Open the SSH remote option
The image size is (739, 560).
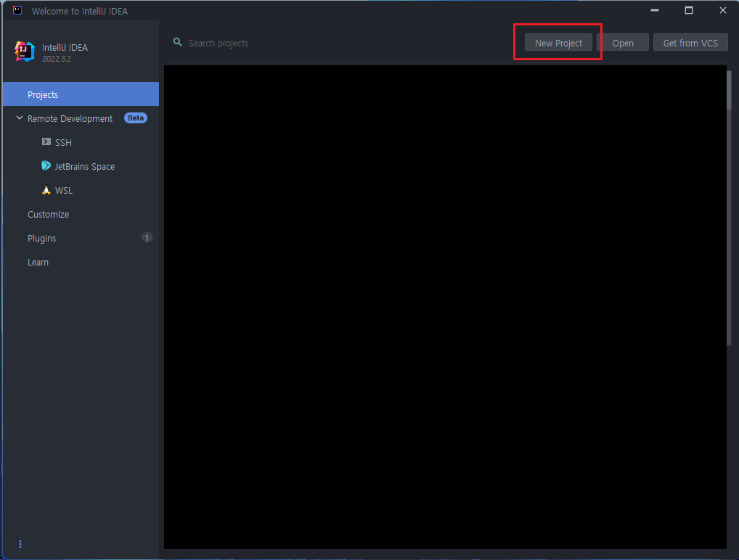tap(63, 142)
